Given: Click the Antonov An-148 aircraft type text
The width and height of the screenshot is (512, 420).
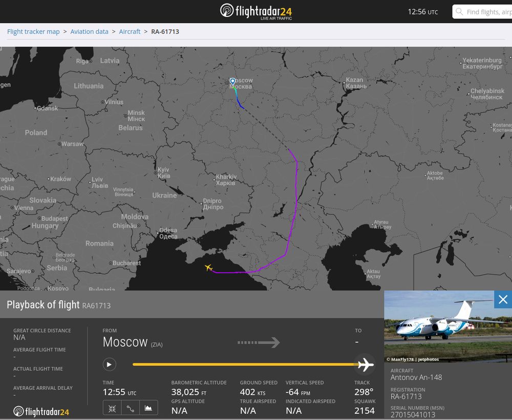Looking at the screenshot, I should (x=416, y=378).
